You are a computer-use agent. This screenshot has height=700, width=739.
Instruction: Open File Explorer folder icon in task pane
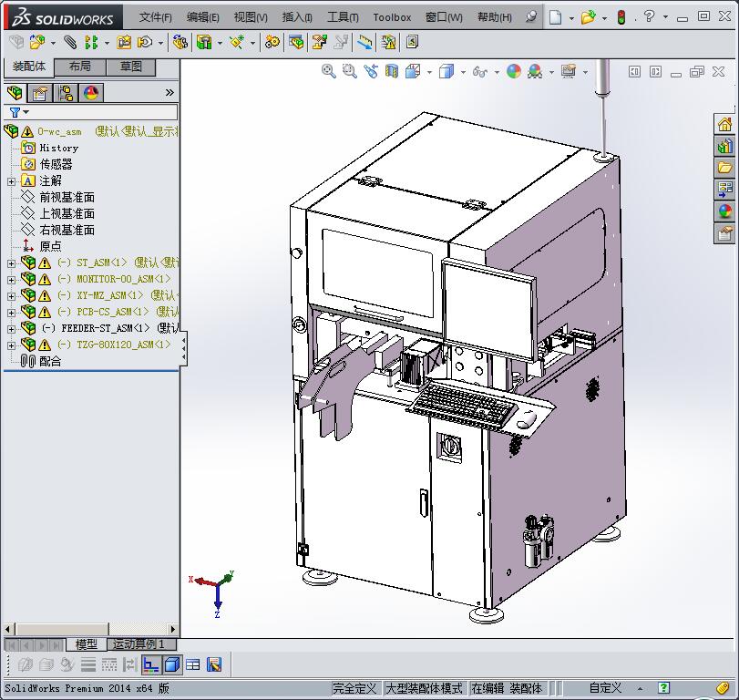pos(724,168)
